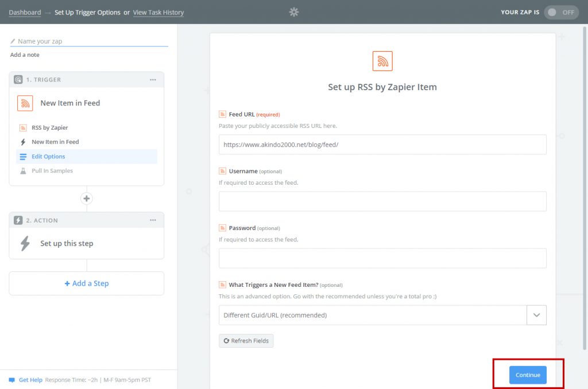Open the Action step three-dot menu
Screen dimensions: 588x389
153,220
